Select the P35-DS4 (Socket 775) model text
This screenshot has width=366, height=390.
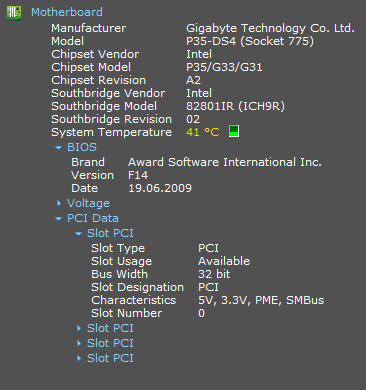(250, 41)
